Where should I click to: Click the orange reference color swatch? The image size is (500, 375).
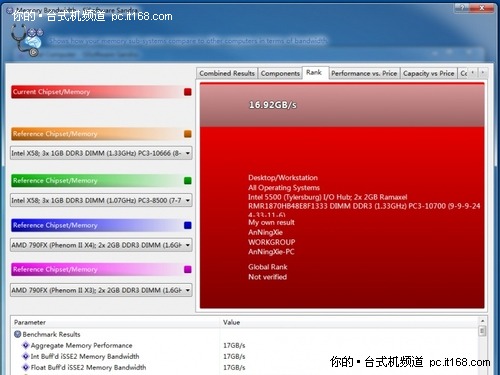coord(188,134)
